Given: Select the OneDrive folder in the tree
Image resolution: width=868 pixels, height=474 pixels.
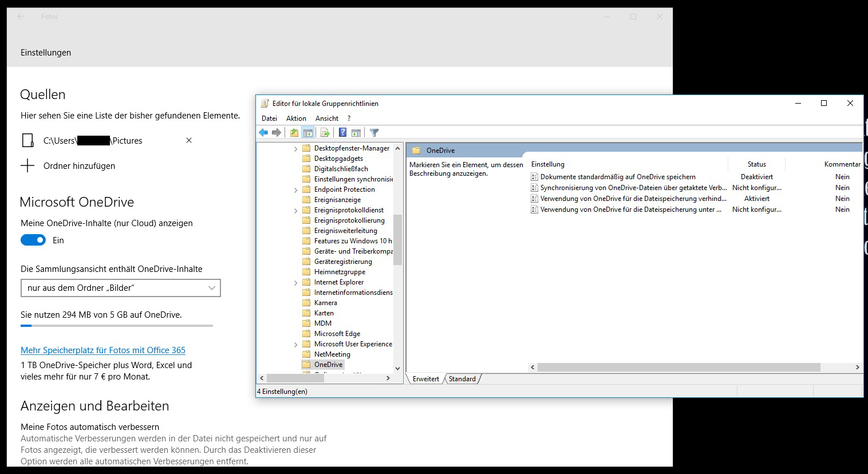Looking at the screenshot, I should [328, 365].
